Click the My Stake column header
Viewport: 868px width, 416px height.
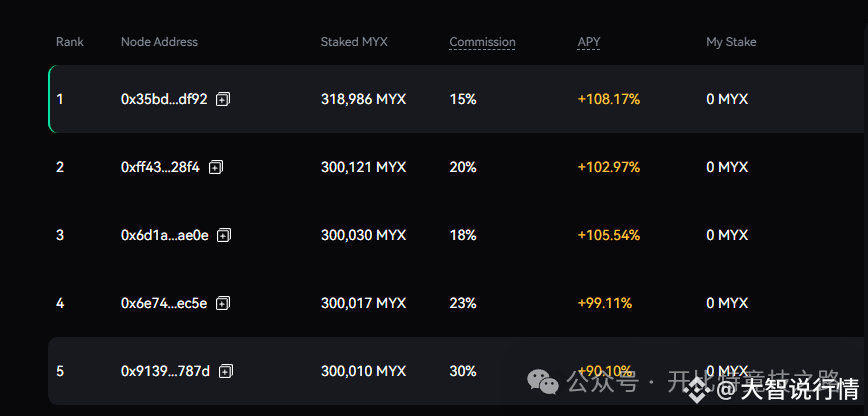pos(731,42)
